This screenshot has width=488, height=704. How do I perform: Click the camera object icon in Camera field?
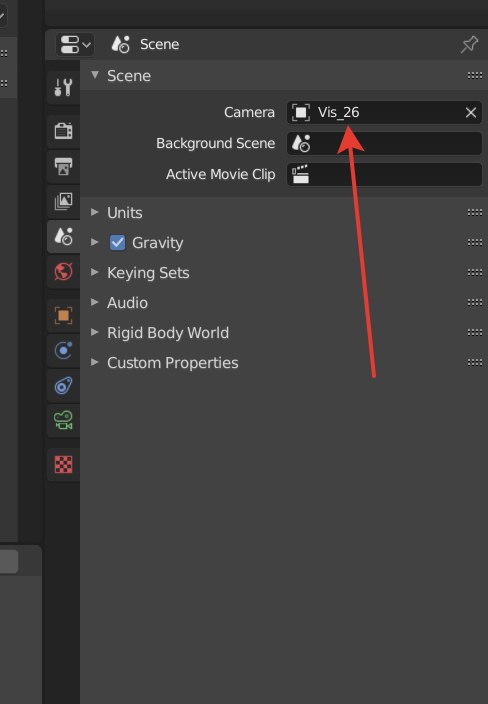click(301, 112)
